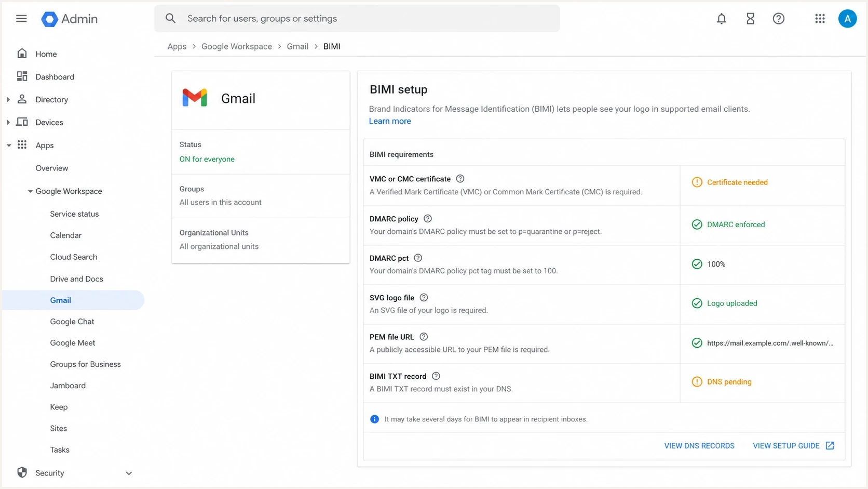Open the Google apps grid launcher
The image size is (868, 489).
click(820, 19)
